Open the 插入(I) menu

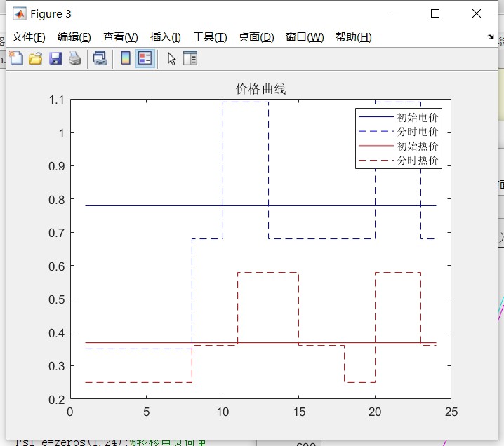166,37
